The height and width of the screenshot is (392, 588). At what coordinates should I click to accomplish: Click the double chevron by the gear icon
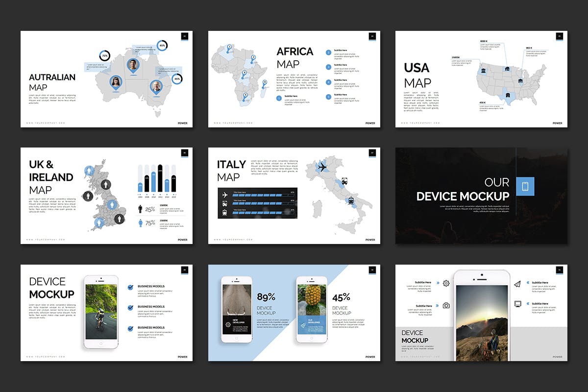(437, 283)
